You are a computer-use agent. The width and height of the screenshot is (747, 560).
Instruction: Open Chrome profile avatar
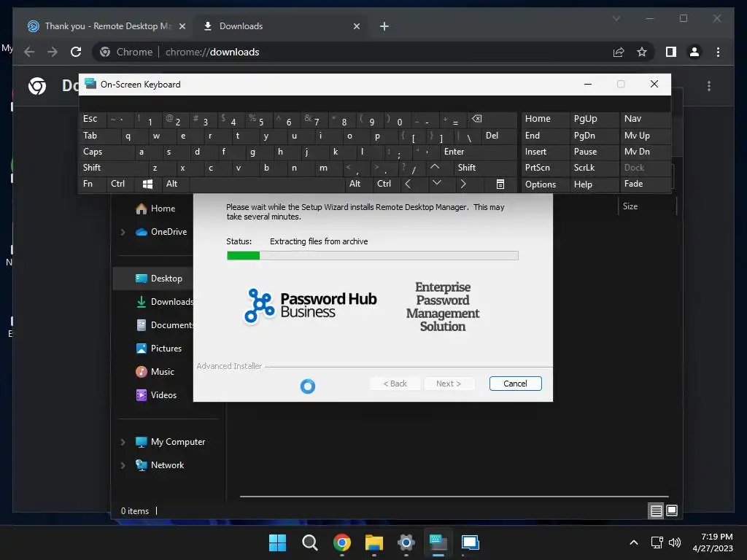tap(694, 52)
